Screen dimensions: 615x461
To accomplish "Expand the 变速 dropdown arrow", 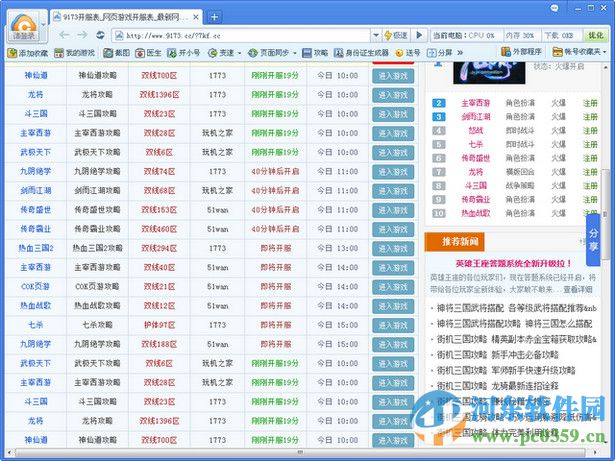I will click(239, 53).
